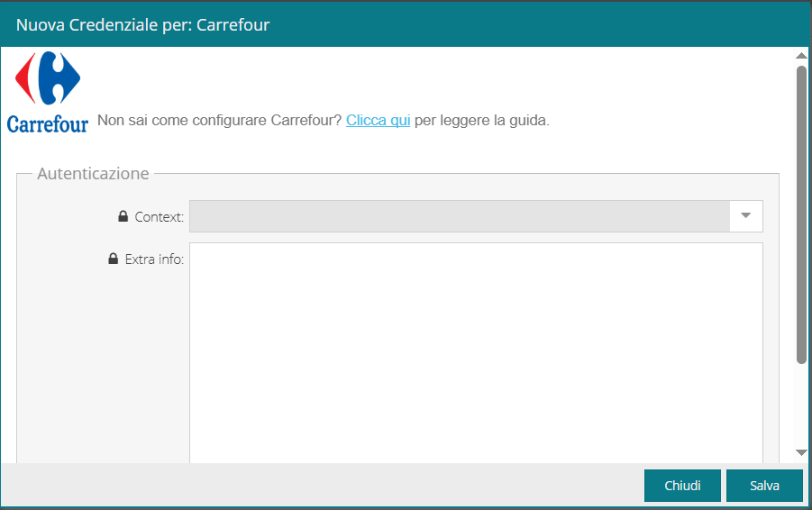Screen dimensions: 812x510
Task: Click the 'Nuova Credenziale per: Carrefour' title
Action: pyautogui.click(x=143, y=25)
